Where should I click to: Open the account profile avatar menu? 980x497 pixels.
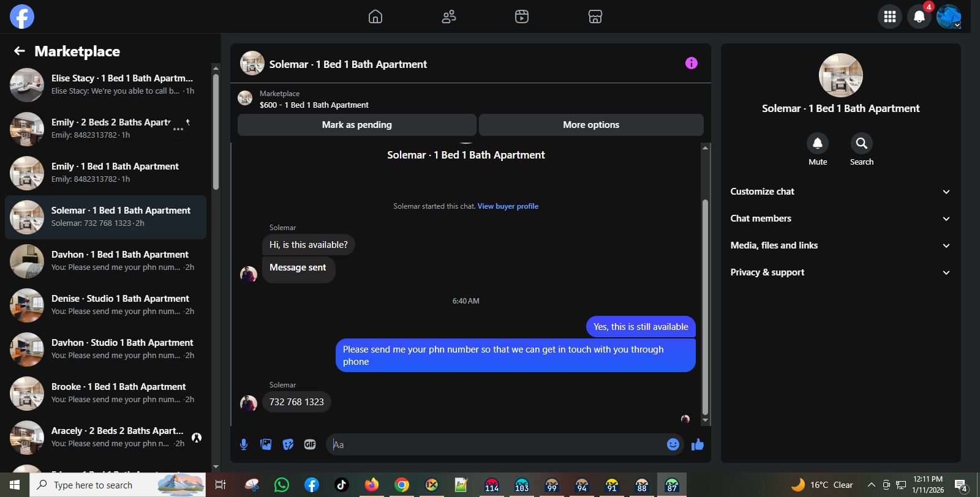pyautogui.click(x=949, y=17)
